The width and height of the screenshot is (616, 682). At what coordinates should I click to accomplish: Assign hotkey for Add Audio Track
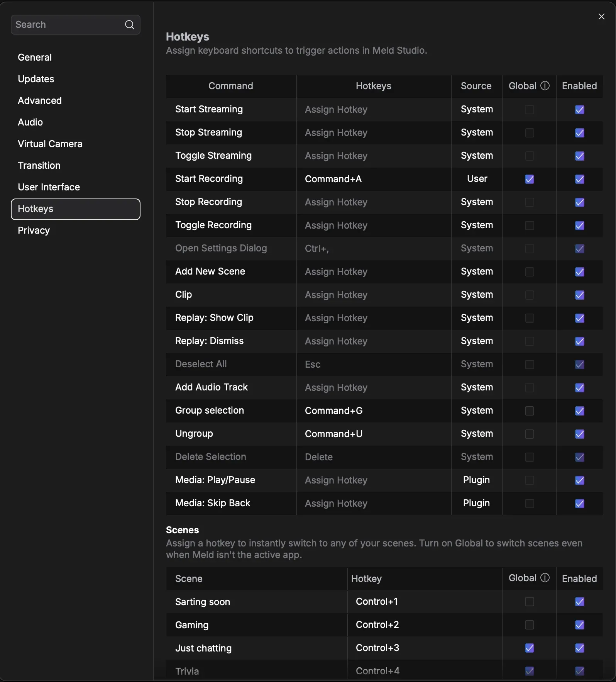coord(374,387)
